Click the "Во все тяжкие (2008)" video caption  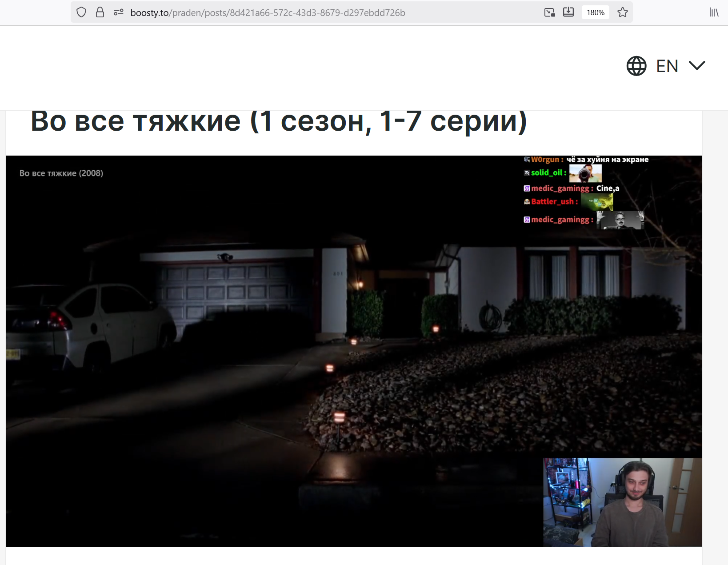[x=61, y=173]
